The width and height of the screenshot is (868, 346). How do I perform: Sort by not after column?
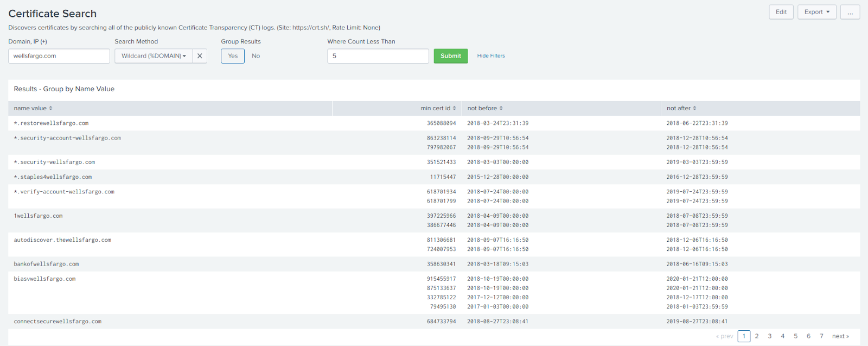click(681, 108)
